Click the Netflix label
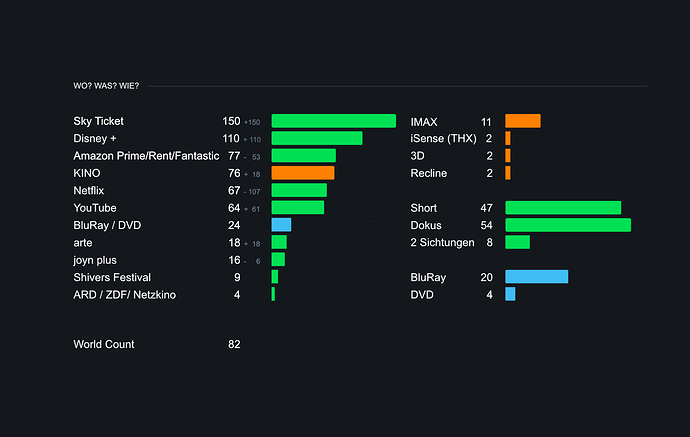Viewport: 690px width, 437px height. pyautogui.click(x=88, y=191)
